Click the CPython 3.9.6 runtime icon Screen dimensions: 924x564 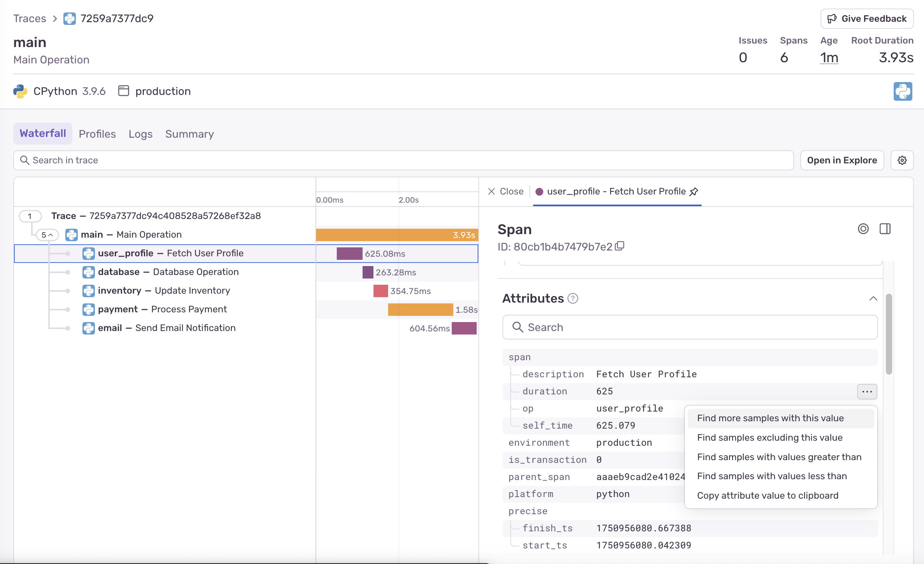20,91
